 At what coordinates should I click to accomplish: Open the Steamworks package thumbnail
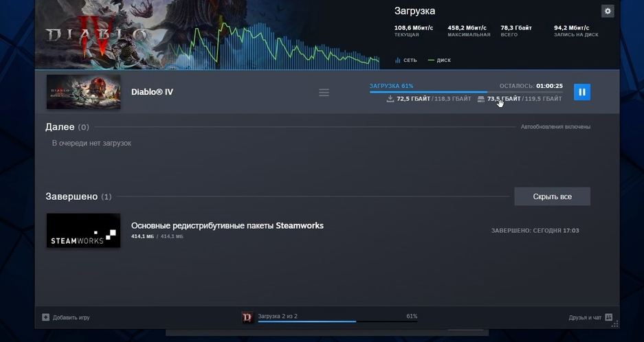tap(83, 230)
